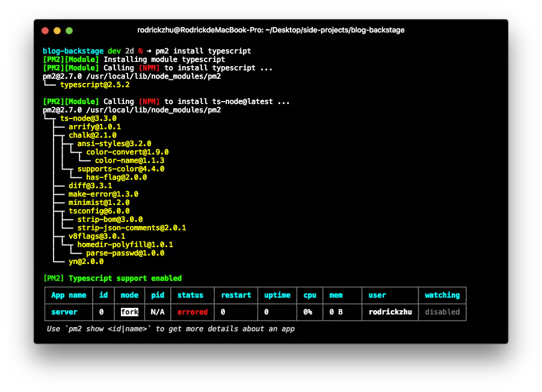Click the 'pm2 install typescript' command
Viewport: 542px width, 392px height.
point(203,51)
